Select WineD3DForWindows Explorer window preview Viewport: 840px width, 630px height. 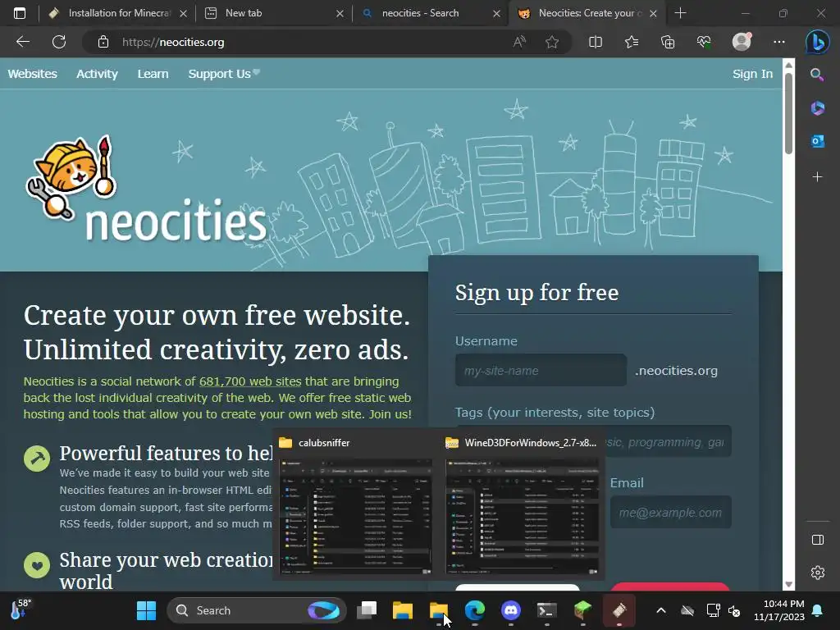(523, 504)
